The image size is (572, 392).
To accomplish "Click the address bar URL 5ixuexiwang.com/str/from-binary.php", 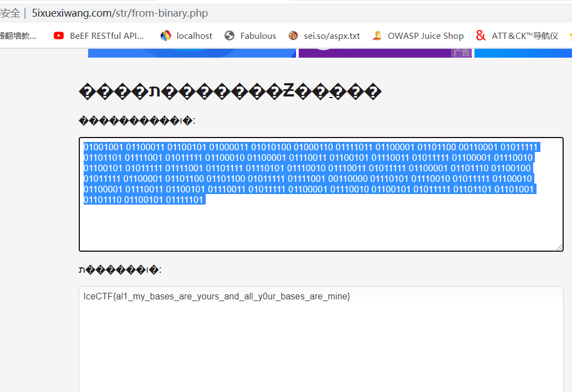I will pos(120,13).
